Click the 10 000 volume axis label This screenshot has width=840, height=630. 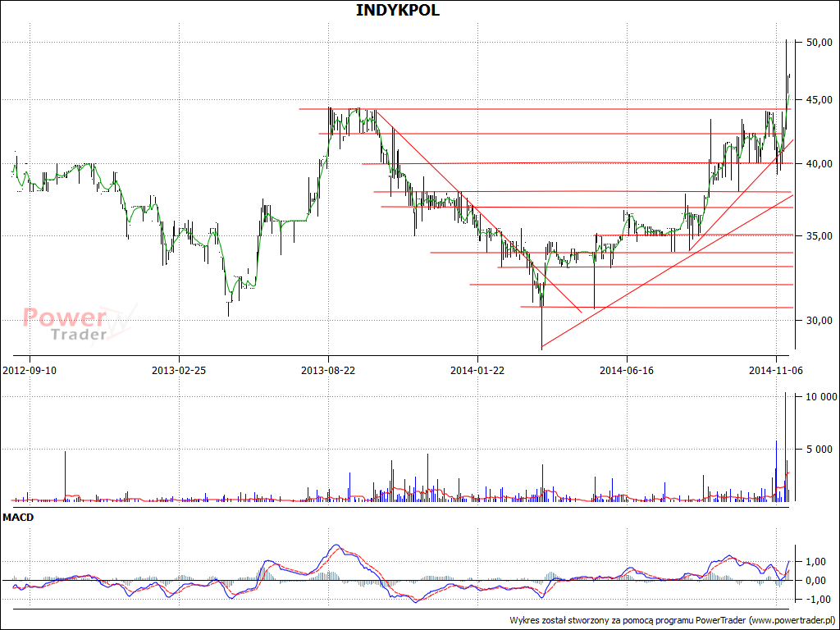tap(821, 397)
